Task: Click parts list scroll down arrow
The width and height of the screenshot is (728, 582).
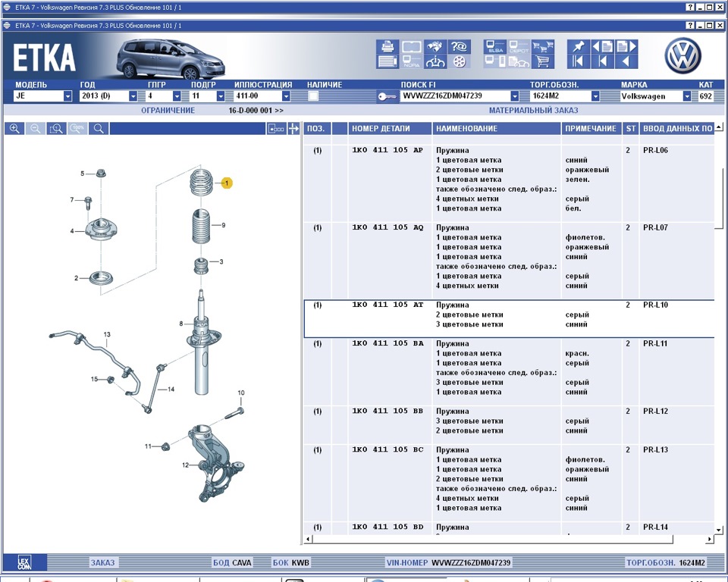Action: click(x=719, y=530)
